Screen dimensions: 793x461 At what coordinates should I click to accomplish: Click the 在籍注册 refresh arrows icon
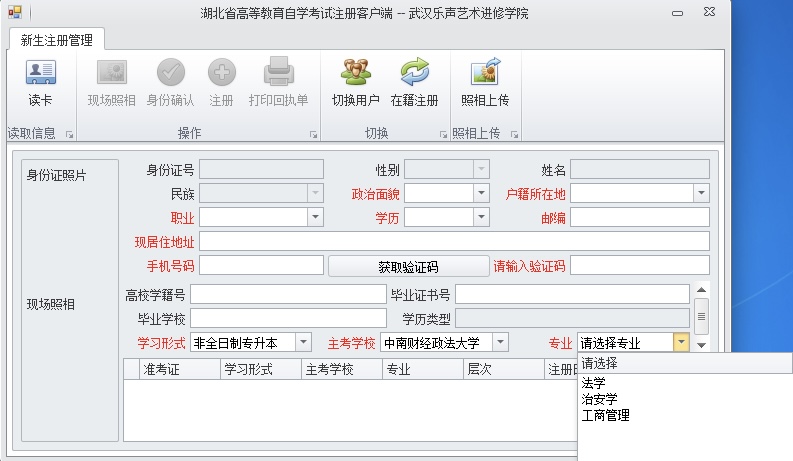click(415, 72)
